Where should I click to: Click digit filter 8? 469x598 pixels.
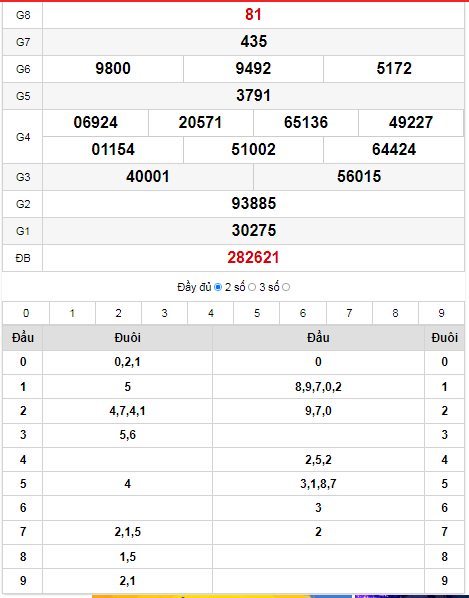(395, 313)
